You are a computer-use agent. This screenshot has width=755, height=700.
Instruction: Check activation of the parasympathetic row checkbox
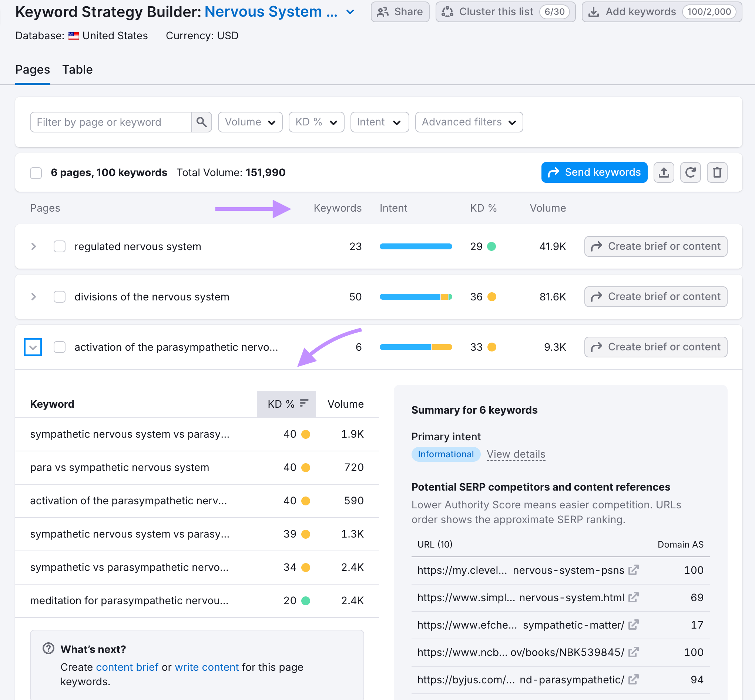60,347
